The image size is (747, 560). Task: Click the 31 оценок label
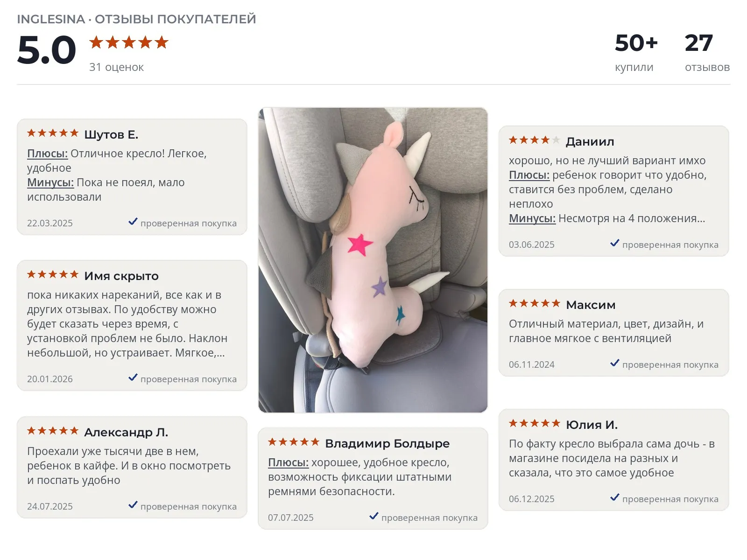tap(116, 67)
